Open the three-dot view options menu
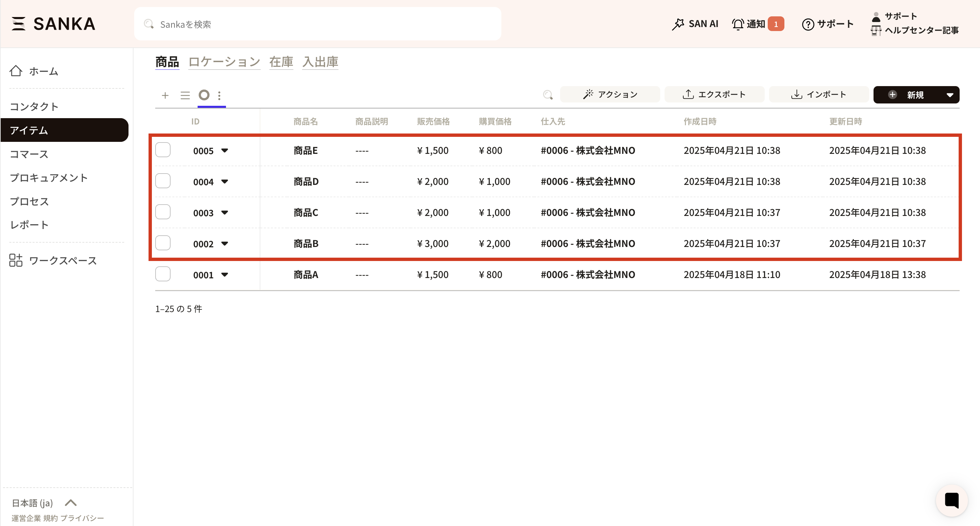980x526 pixels. [x=219, y=95]
